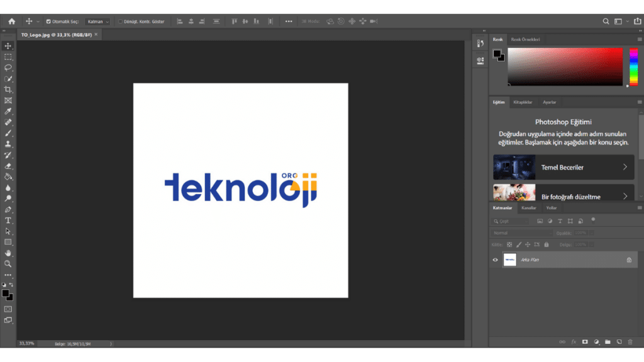Screen dimensions: 644x362
Task: Select the Paint Bucket tool
Action: [8, 177]
